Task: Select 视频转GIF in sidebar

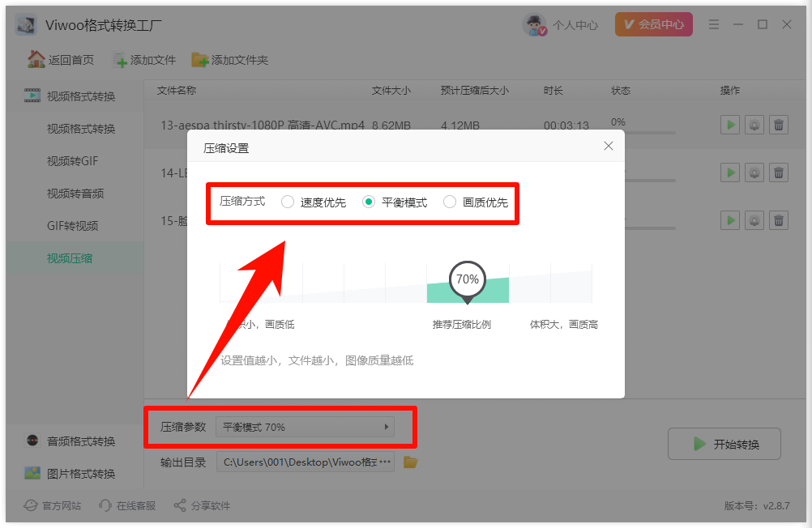Action: pos(72,161)
